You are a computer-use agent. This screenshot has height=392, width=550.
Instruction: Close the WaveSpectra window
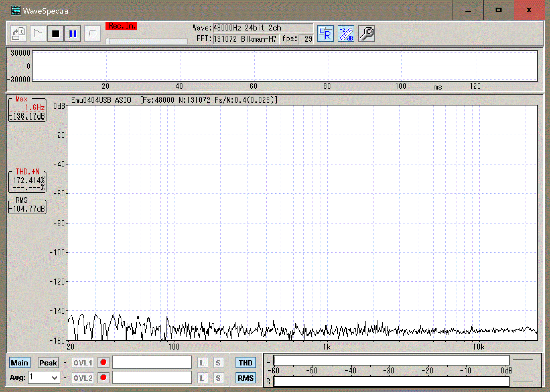pyautogui.click(x=529, y=11)
